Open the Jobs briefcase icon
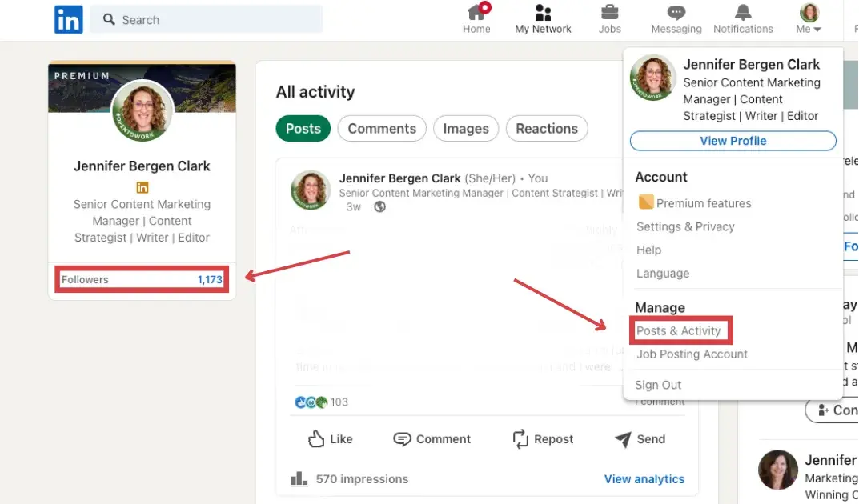Image resolution: width=859 pixels, height=504 pixels. pyautogui.click(x=609, y=14)
